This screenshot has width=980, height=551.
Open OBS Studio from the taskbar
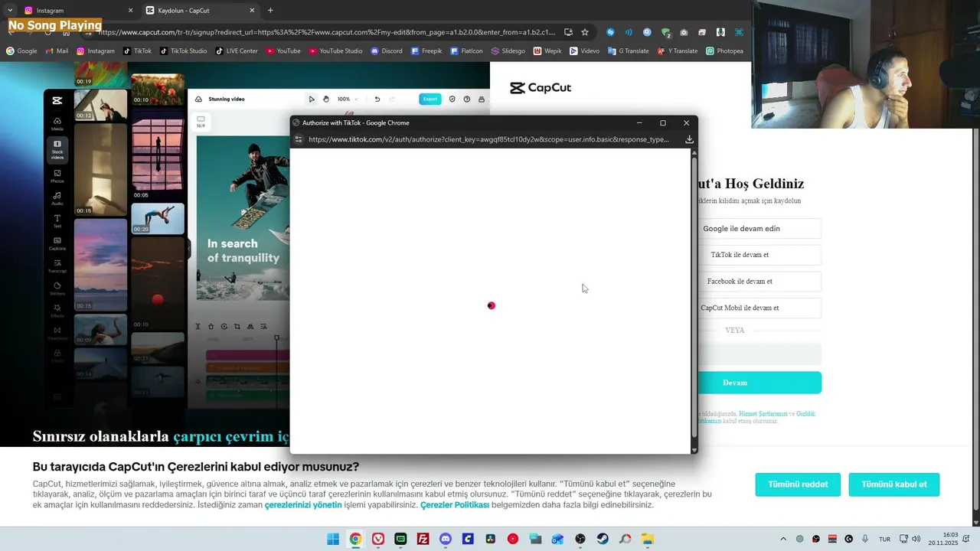tap(580, 539)
